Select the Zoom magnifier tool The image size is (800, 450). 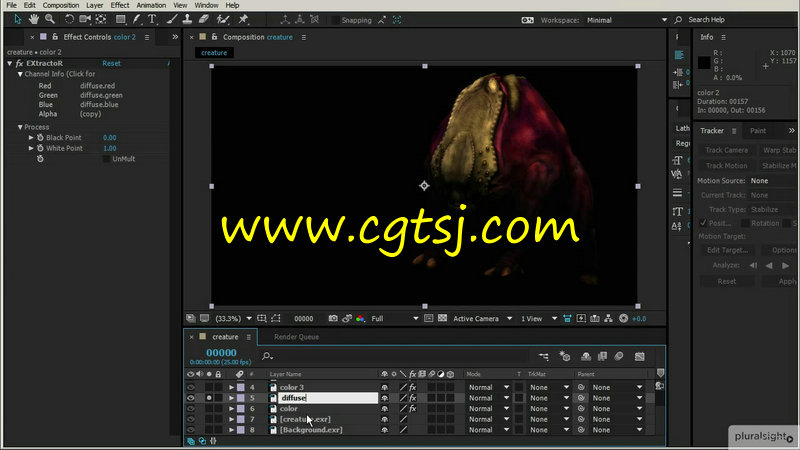point(49,19)
